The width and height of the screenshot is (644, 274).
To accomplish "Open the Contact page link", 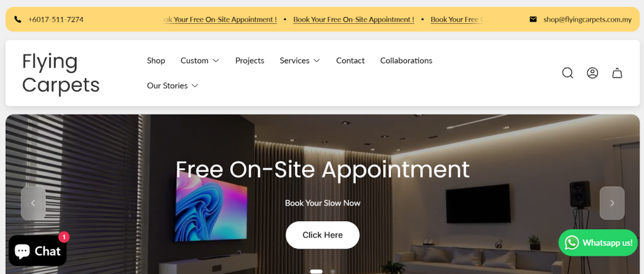I will pos(350,60).
